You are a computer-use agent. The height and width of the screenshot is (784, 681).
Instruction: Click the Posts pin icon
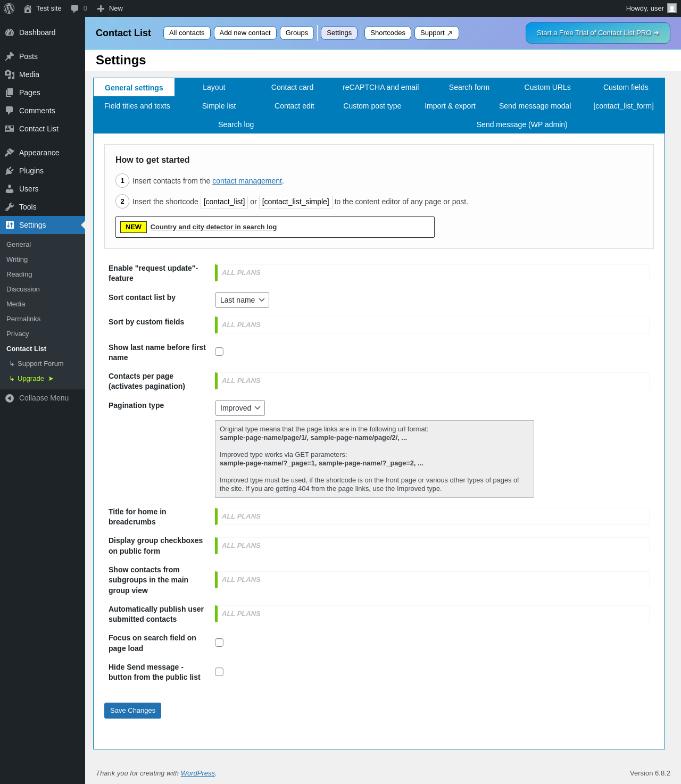(x=10, y=56)
